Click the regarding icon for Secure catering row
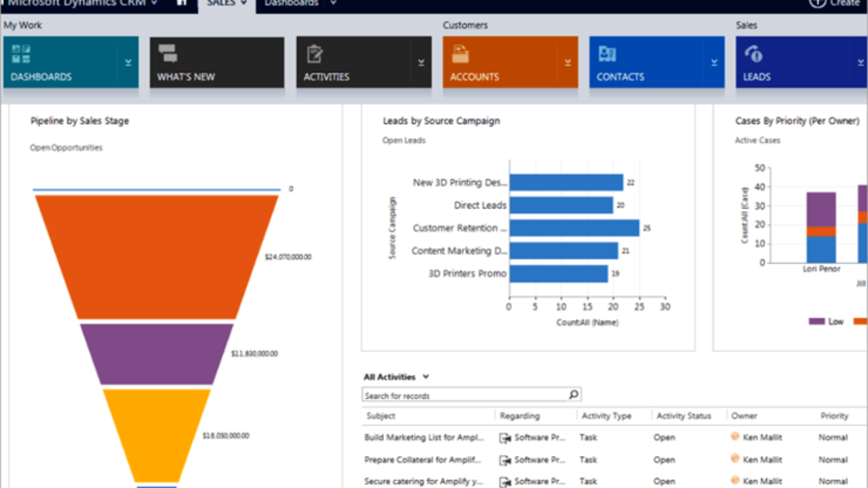 [x=505, y=482]
